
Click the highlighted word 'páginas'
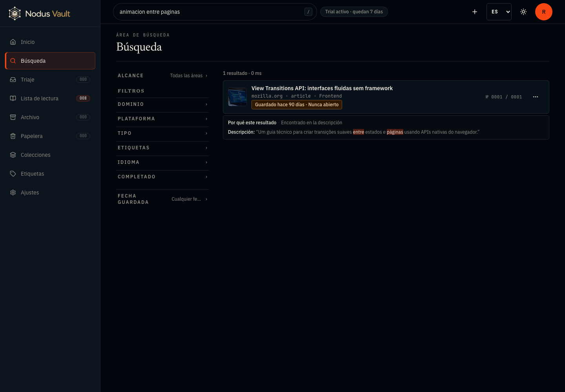[x=395, y=132]
